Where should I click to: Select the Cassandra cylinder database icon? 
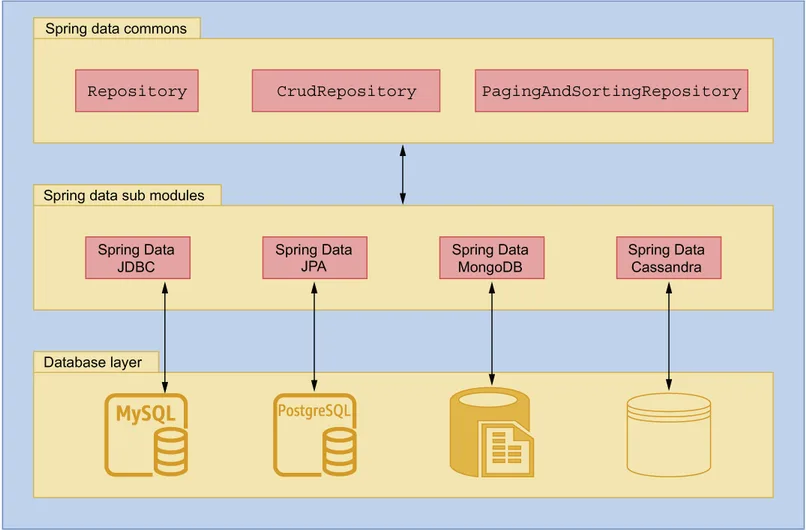(x=669, y=435)
